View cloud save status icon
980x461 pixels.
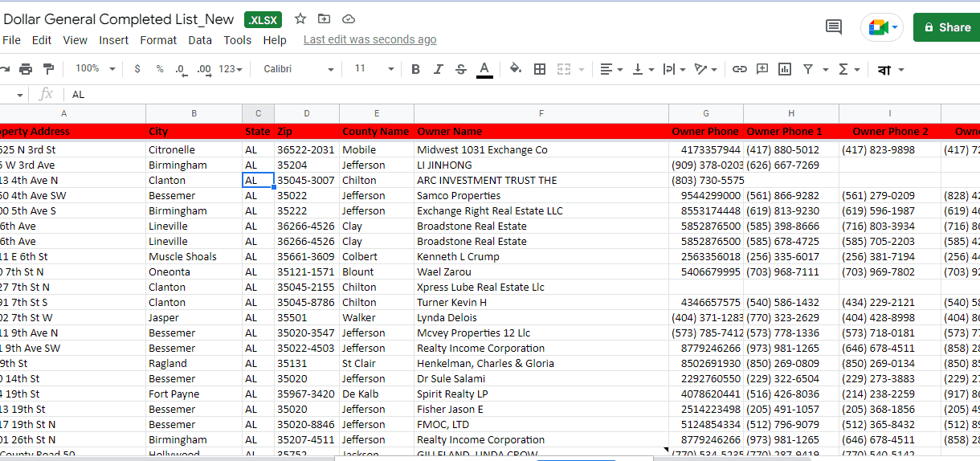348,18
